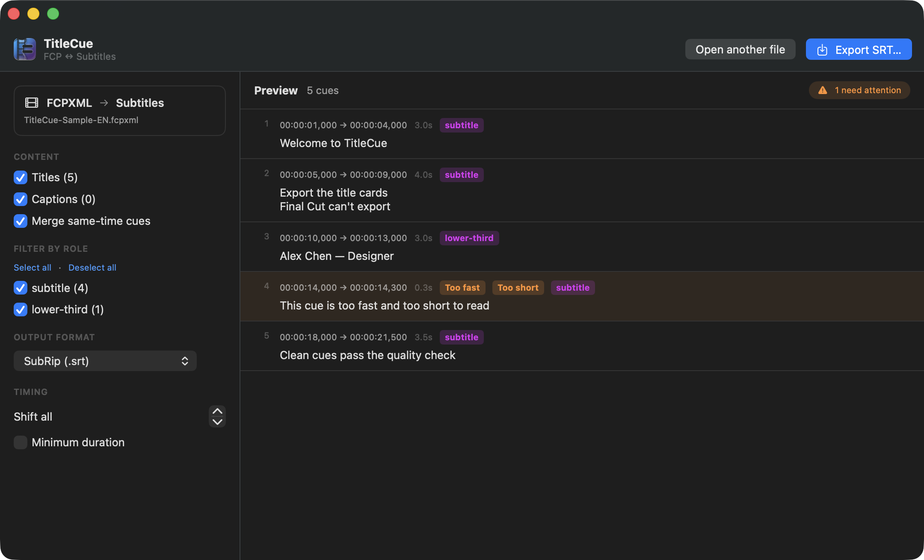Click the '5 cues' count label
The image size is (924, 560).
(x=323, y=91)
